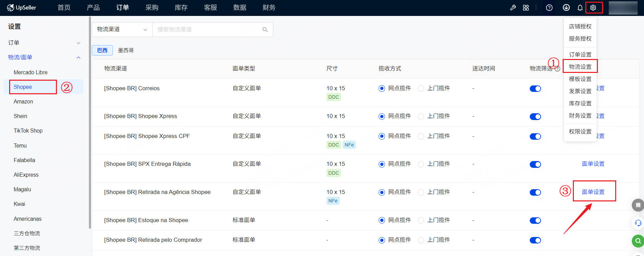Open 财务 in top navigation
Viewport: 644px width, 256px height.
(269, 7)
